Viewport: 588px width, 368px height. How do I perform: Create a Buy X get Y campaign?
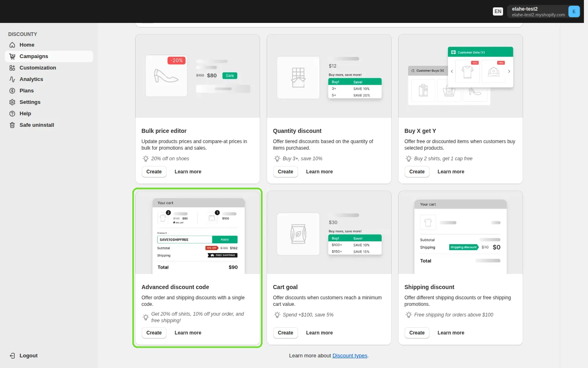pyautogui.click(x=417, y=172)
